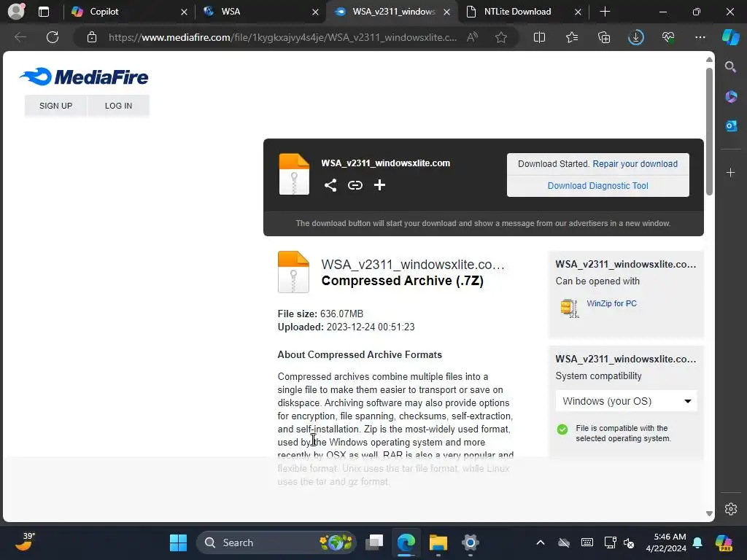
Task: Reload the current page
Action: click(x=53, y=37)
